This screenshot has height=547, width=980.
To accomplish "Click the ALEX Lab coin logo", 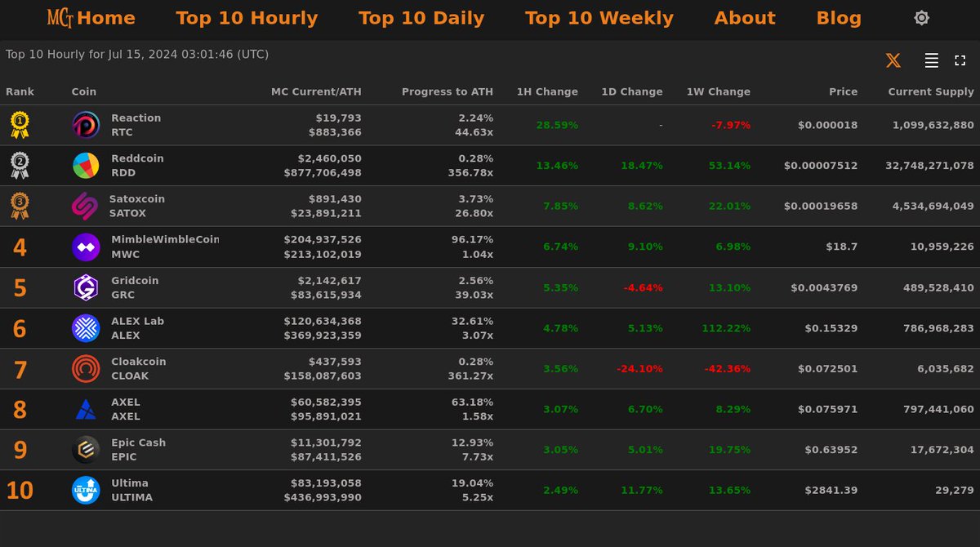I will [86, 328].
